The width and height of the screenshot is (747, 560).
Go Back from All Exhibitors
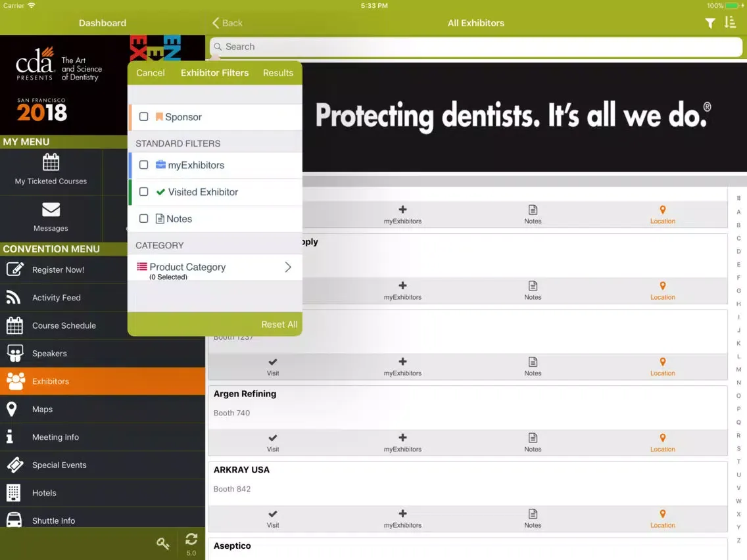click(228, 23)
